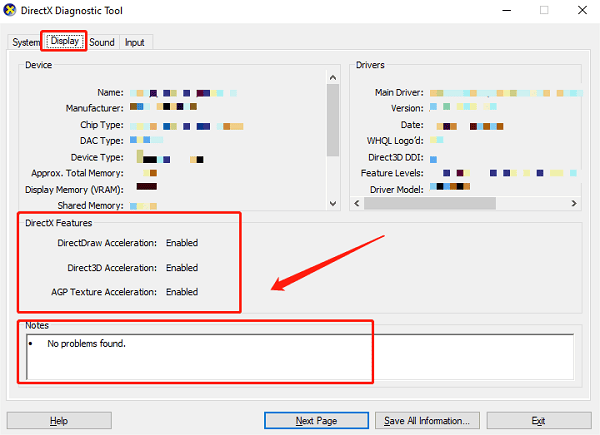The image size is (600, 435).
Task: Click the DirectX Diagnostic Tool title icon
Action: (x=10, y=10)
